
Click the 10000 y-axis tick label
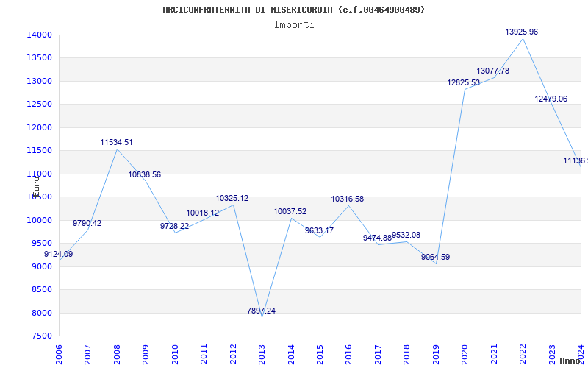click(39, 220)
